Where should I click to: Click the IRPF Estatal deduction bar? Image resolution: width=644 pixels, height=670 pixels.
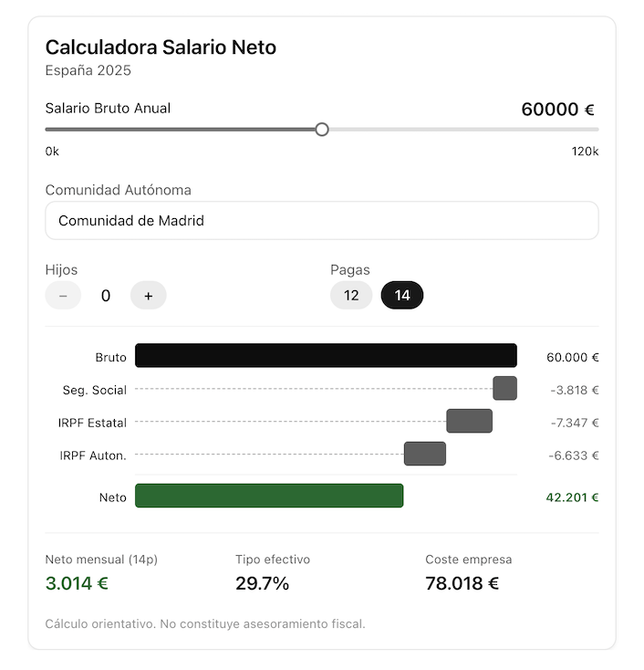[x=470, y=422]
